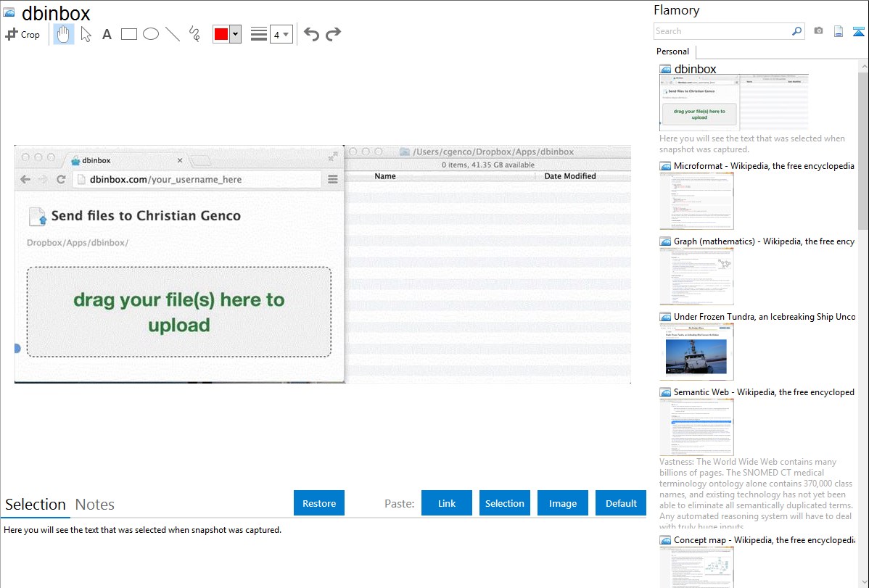Select 'Graph (mathematics) - Wikipedia' title
Image resolution: width=869 pixels, height=588 pixels.
click(764, 241)
